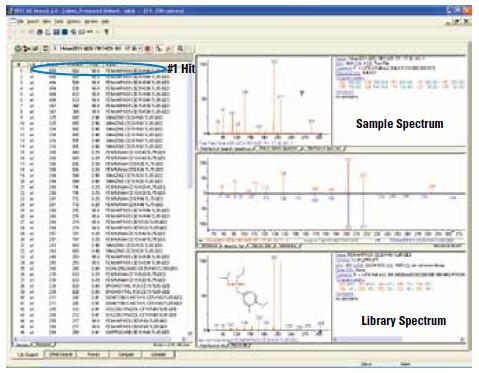Click the dark blue window layout toolbar icon

[65, 32]
